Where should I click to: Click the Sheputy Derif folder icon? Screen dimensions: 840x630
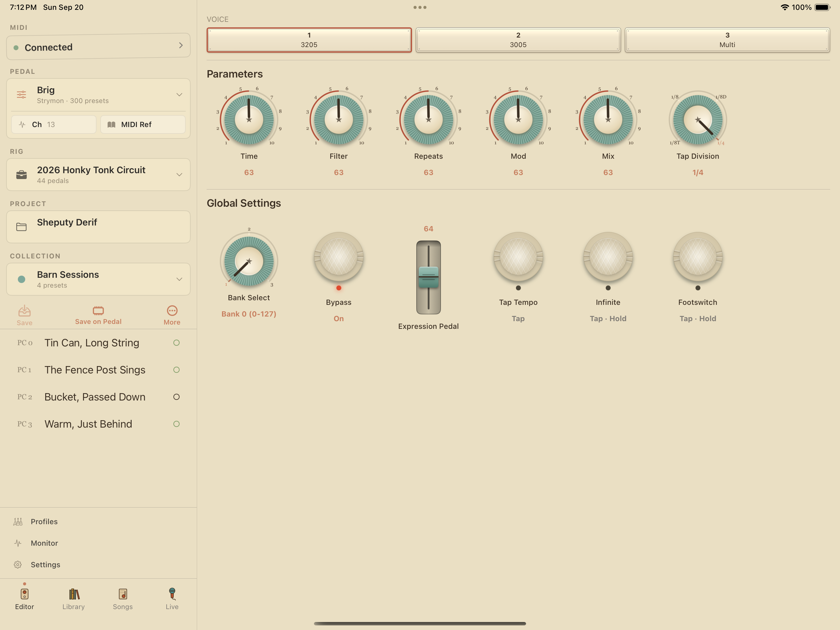pos(22,227)
